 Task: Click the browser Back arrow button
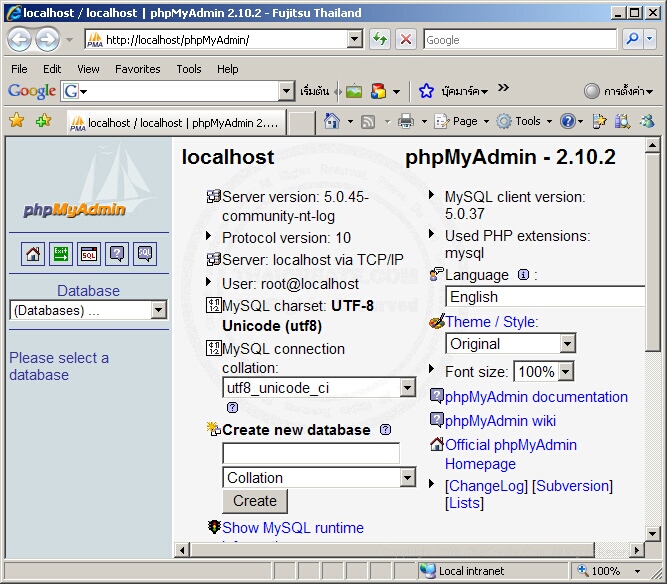pyautogui.click(x=19, y=40)
